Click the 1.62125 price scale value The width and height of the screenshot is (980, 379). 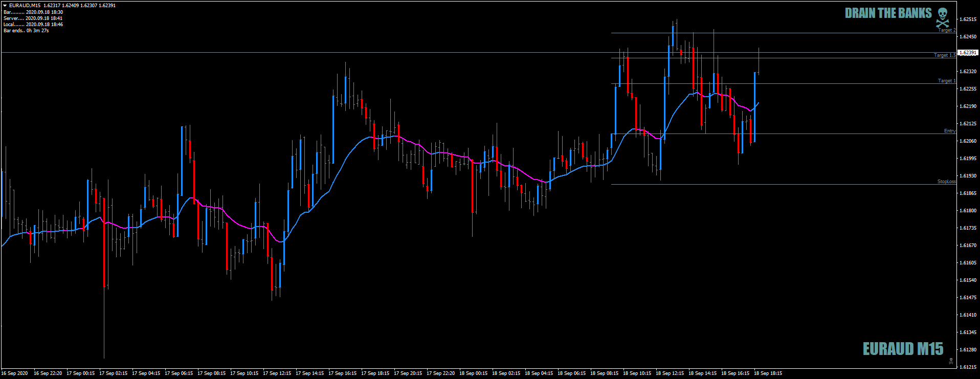(968, 124)
